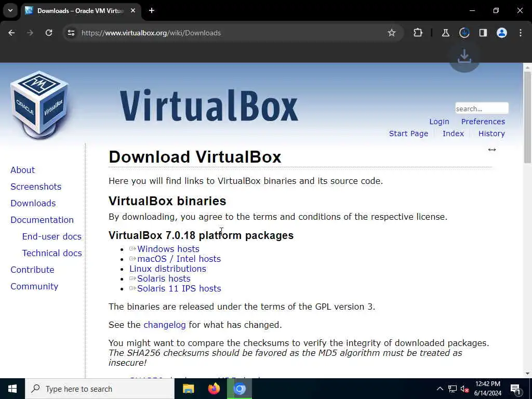Download the Solaris hosts package
The image size is (532, 399).
(x=164, y=278)
